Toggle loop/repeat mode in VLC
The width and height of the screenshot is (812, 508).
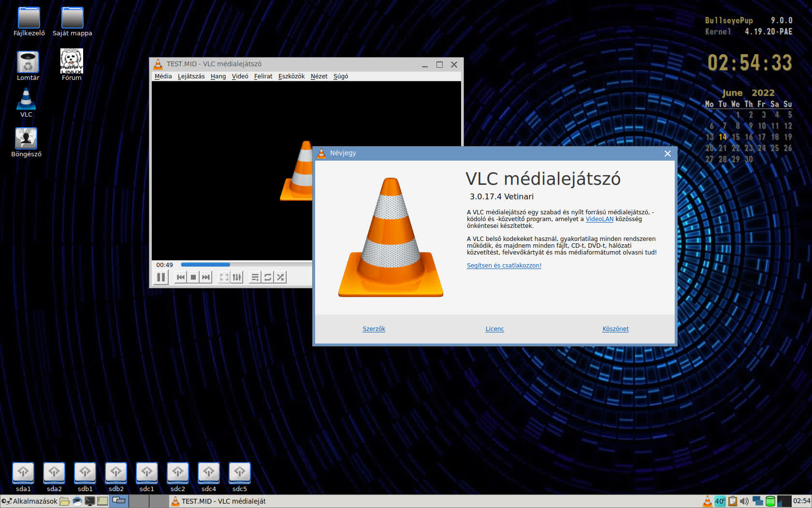(x=267, y=277)
